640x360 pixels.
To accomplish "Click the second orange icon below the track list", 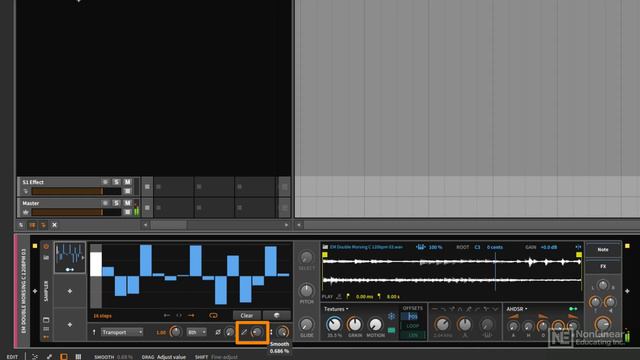I will click(x=43, y=225).
